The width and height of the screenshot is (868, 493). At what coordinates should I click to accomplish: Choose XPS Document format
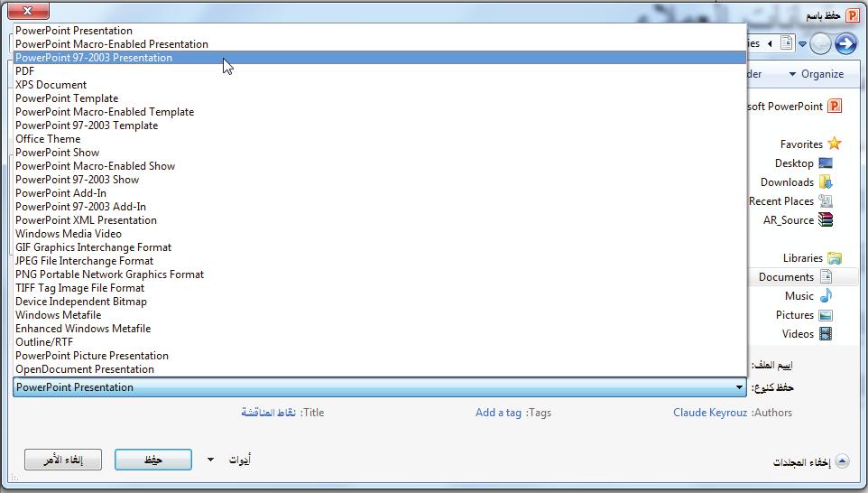[x=380, y=85]
